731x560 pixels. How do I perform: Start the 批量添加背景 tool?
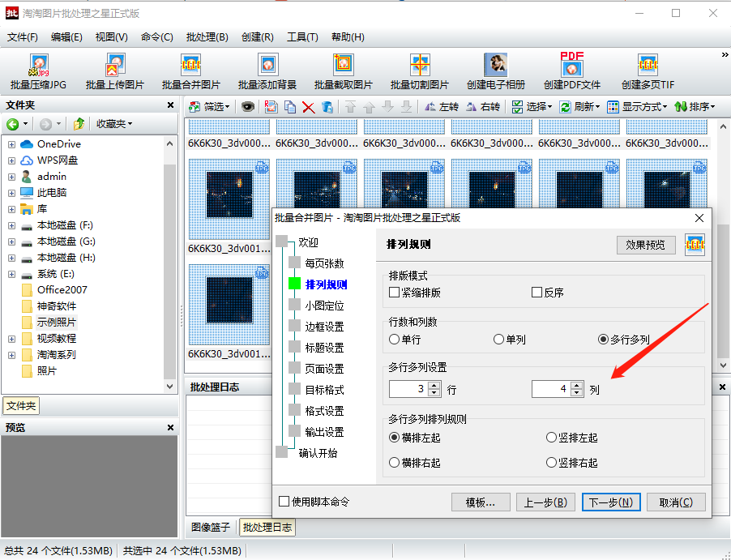(x=267, y=71)
